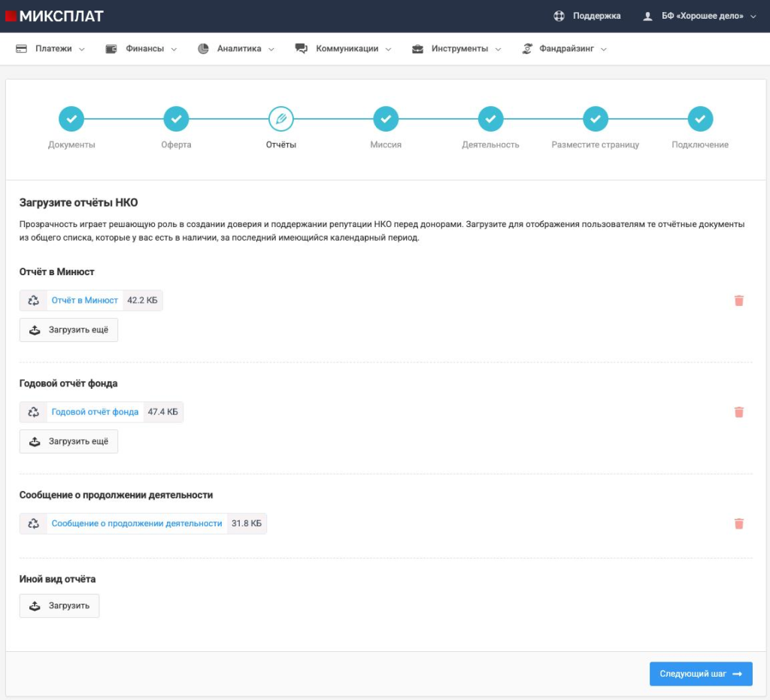
Task: Jump to the Миссия step
Action: tap(386, 119)
